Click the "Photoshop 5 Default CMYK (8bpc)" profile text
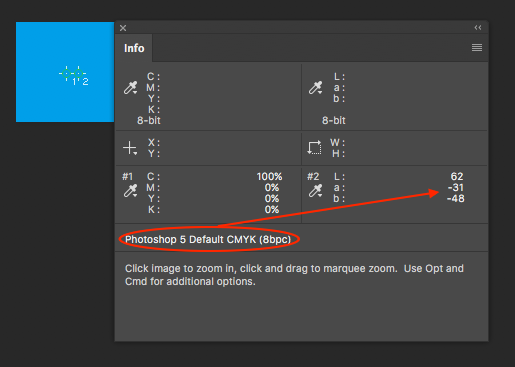The image size is (515, 367). (208, 239)
